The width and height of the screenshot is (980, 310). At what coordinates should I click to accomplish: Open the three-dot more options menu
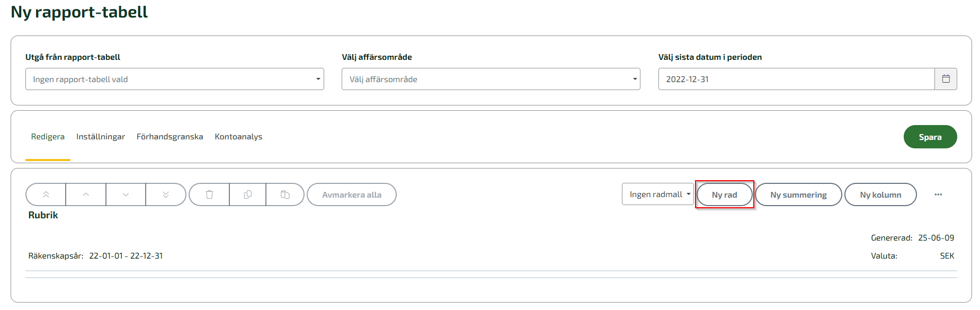point(938,194)
